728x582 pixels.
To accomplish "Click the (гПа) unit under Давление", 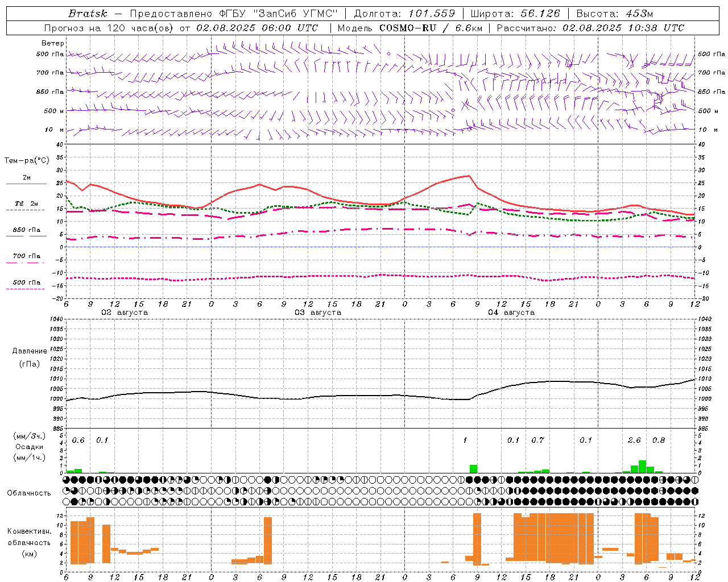I will (x=29, y=364).
